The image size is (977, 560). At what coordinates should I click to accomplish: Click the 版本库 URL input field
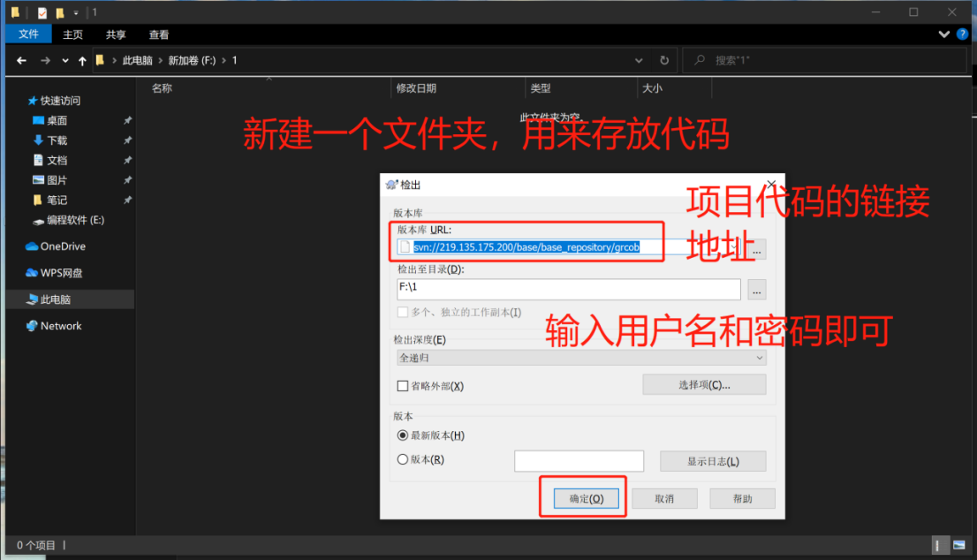click(x=570, y=247)
